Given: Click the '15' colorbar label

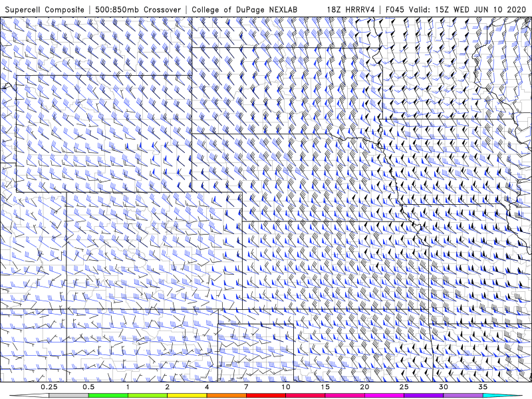Looking at the screenshot, I should tap(325, 387).
